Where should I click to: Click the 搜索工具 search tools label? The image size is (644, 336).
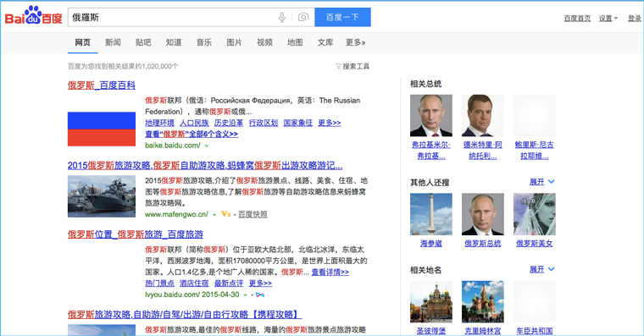356,67
